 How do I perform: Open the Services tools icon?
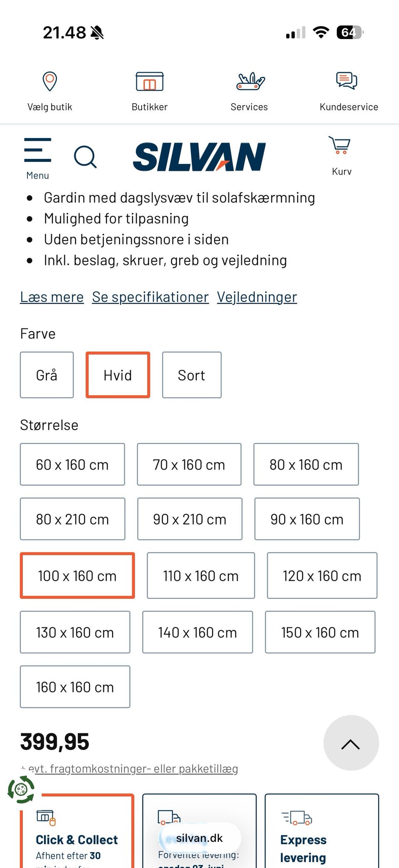coord(251,81)
